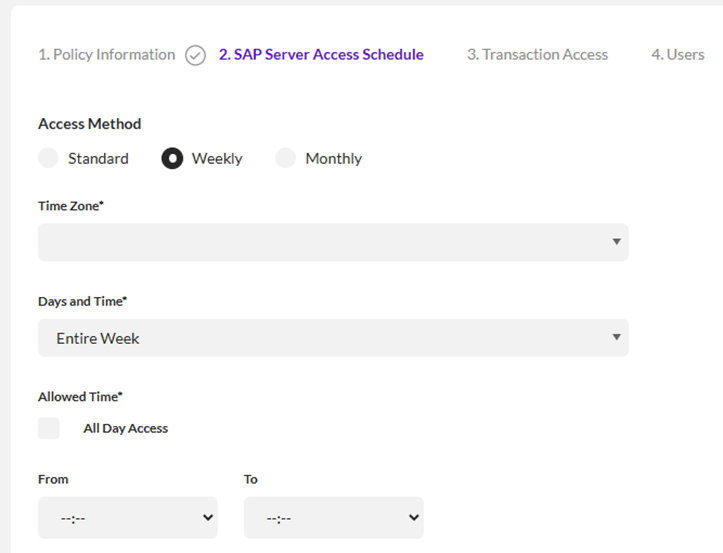Click the To field chevron arrow

[x=414, y=518]
